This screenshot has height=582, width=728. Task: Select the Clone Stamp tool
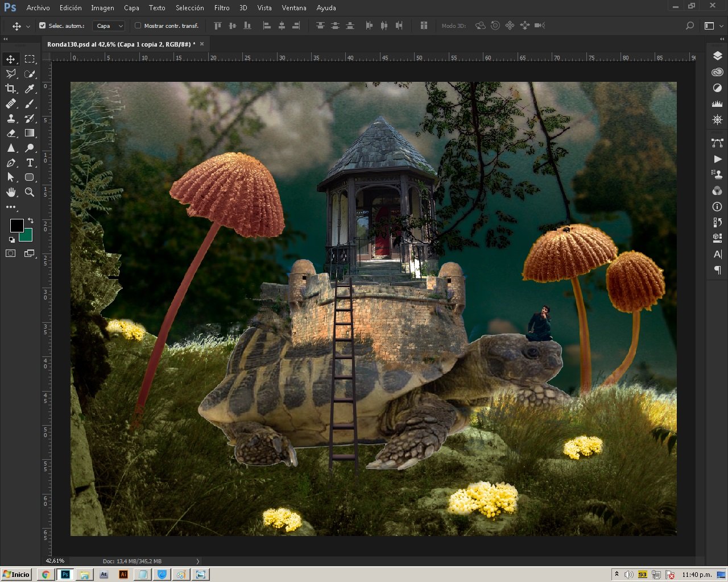click(x=11, y=118)
